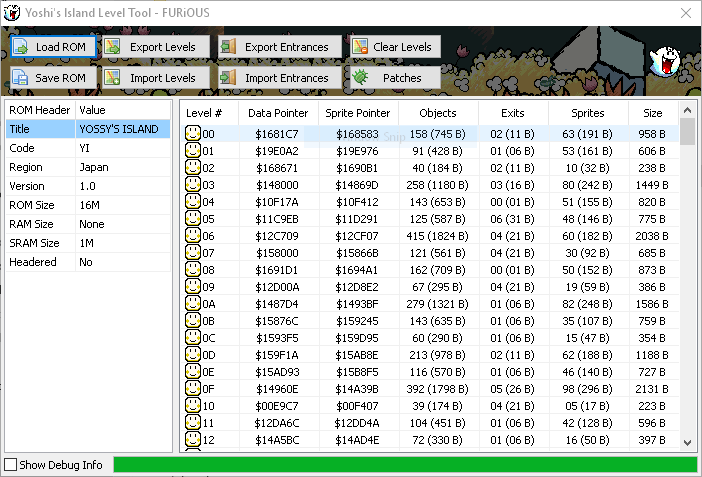
Task: Click smiley icon for level 10
Action: [193, 406]
